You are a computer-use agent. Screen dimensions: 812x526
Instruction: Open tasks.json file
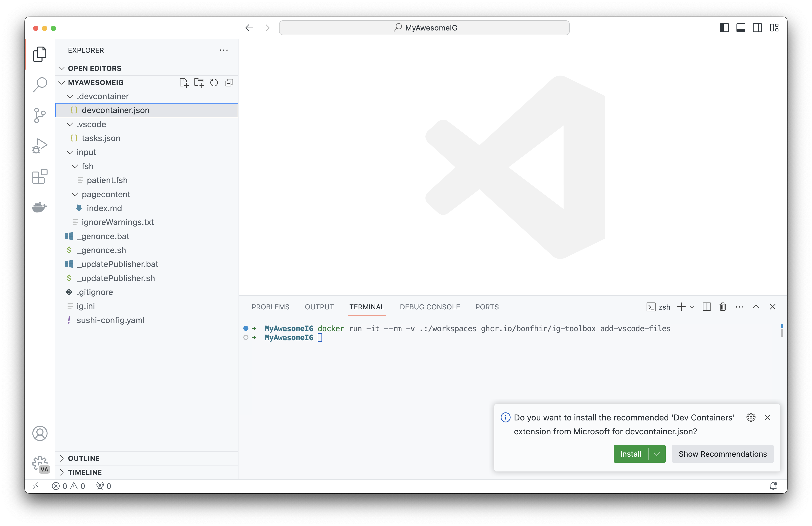point(147,138)
